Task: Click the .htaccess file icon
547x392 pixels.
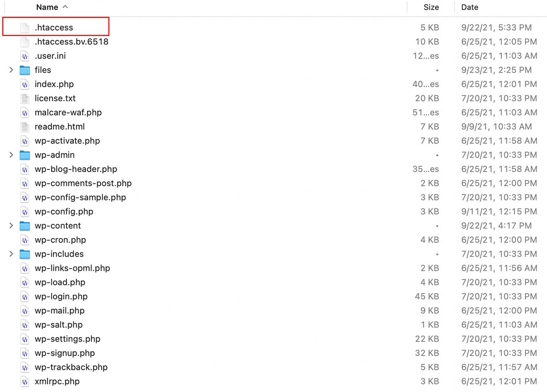Action: click(x=25, y=27)
